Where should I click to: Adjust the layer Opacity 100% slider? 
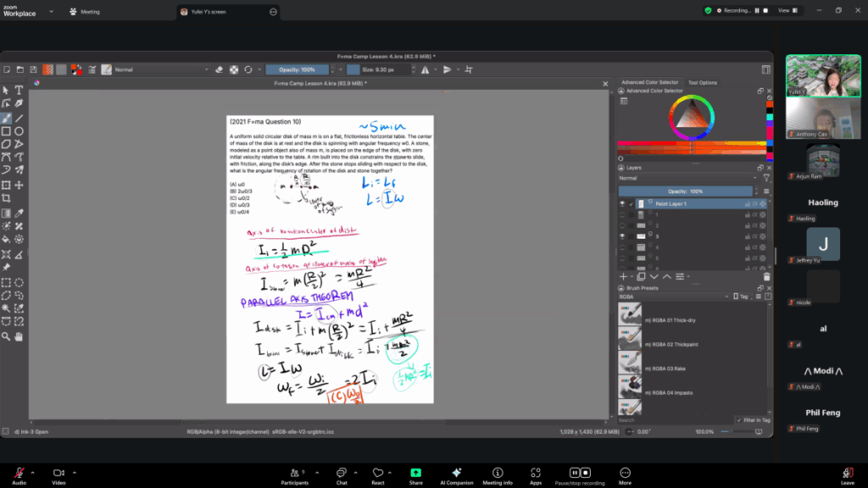(x=685, y=191)
